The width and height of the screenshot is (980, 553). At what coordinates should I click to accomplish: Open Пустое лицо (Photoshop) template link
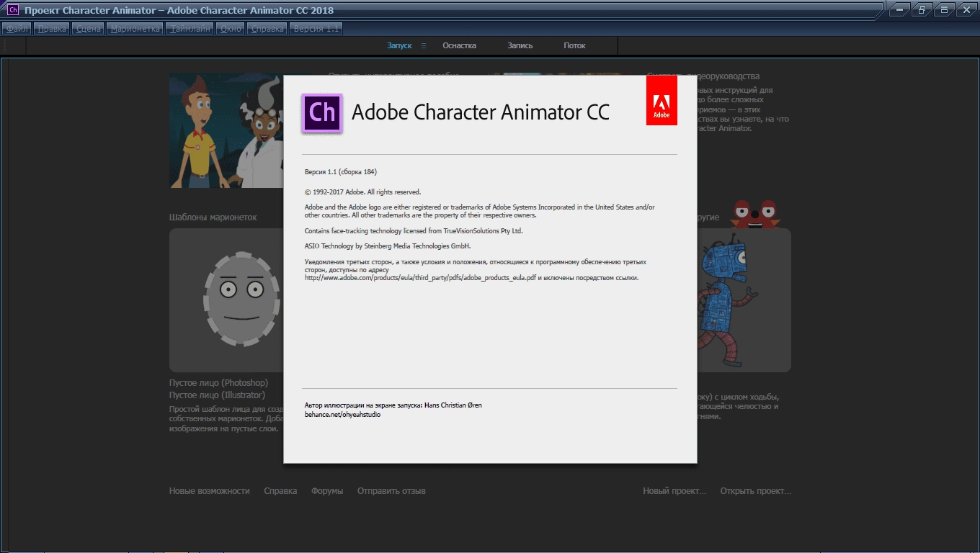pyautogui.click(x=218, y=383)
